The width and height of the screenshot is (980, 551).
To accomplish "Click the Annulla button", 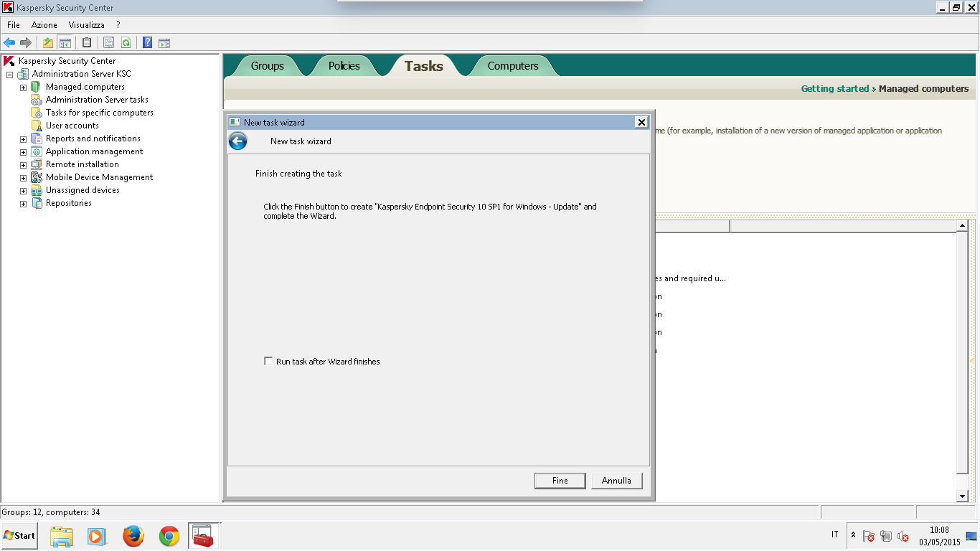I will pyautogui.click(x=616, y=481).
